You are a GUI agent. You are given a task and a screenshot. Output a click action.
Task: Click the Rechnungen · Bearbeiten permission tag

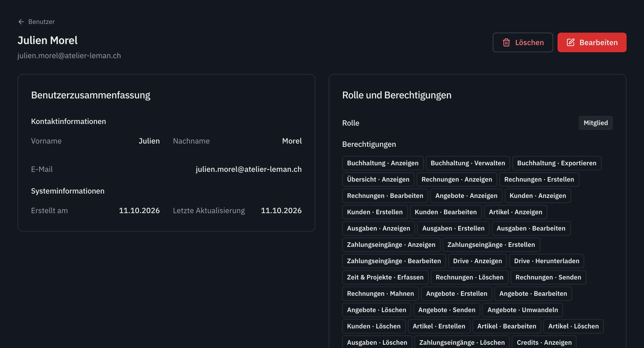[385, 196]
